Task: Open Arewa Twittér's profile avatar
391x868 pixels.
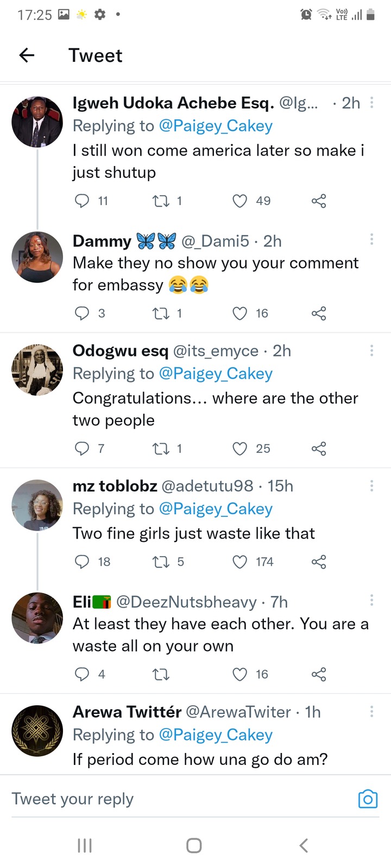Action: (37, 731)
